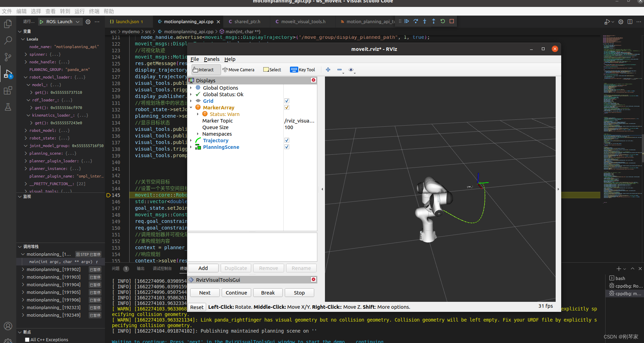Viewport: 644px width, 343px height.
Task: Open the Testing flask view
Action: click(8, 107)
